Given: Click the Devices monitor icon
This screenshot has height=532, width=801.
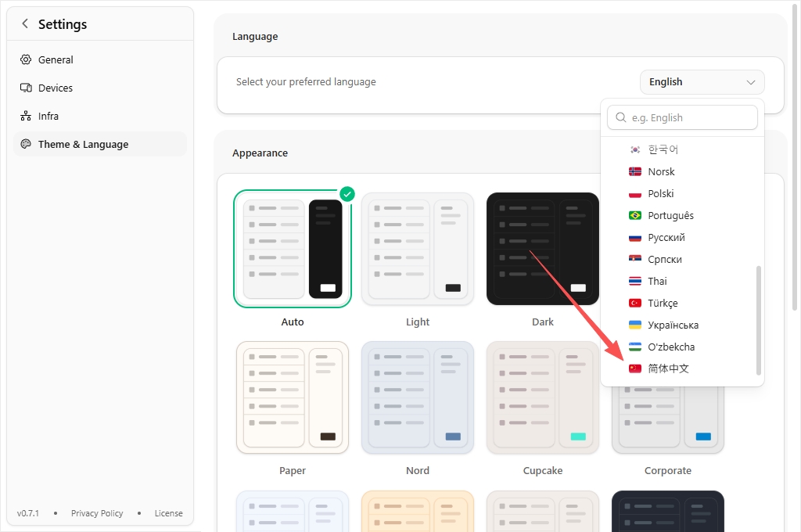Looking at the screenshot, I should (x=26, y=88).
